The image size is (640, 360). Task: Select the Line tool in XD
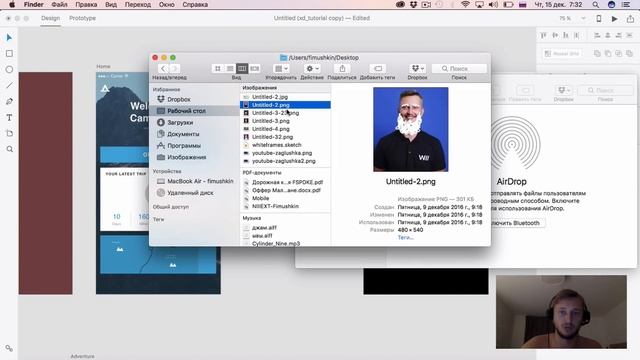pyautogui.click(x=9, y=85)
